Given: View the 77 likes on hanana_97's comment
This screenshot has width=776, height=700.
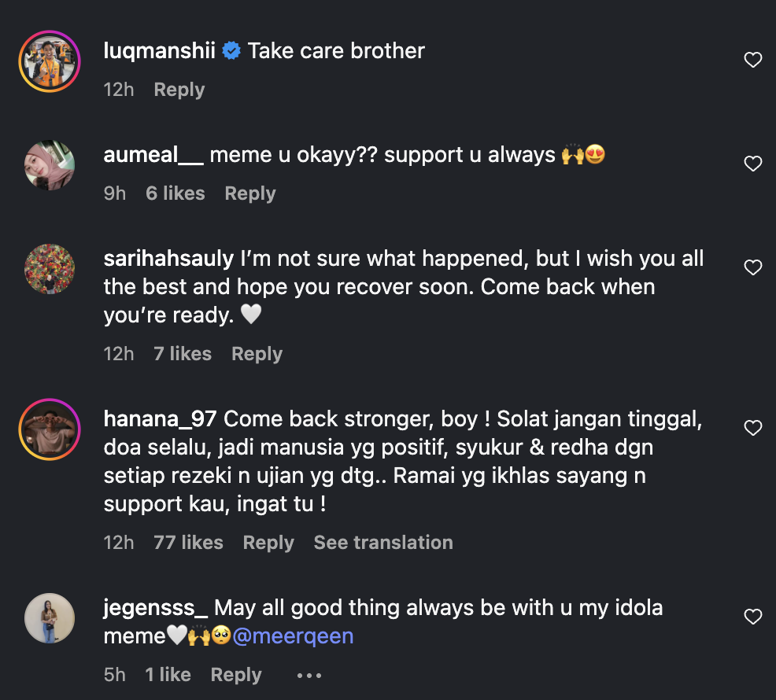Looking at the screenshot, I should click(188, 543).
